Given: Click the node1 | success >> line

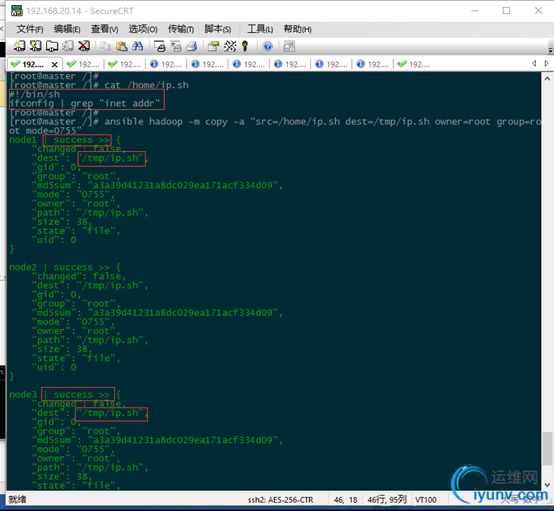Looking at the screenshot, I should [x=65, y=140].
